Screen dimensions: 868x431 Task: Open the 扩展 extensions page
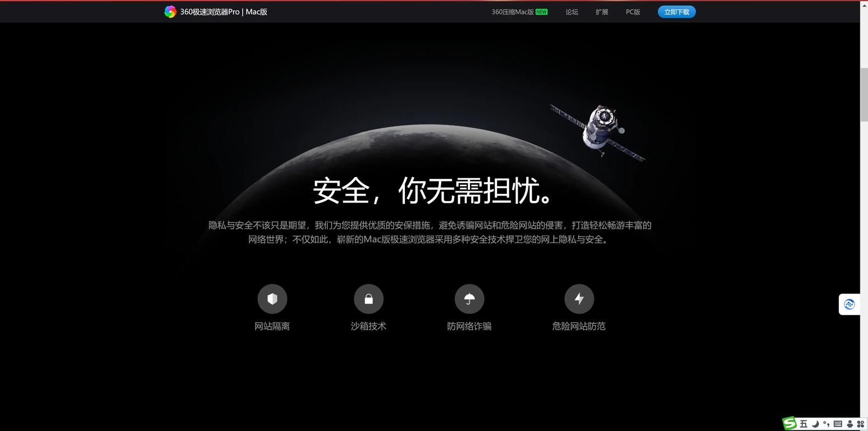[x=602, y=12]
